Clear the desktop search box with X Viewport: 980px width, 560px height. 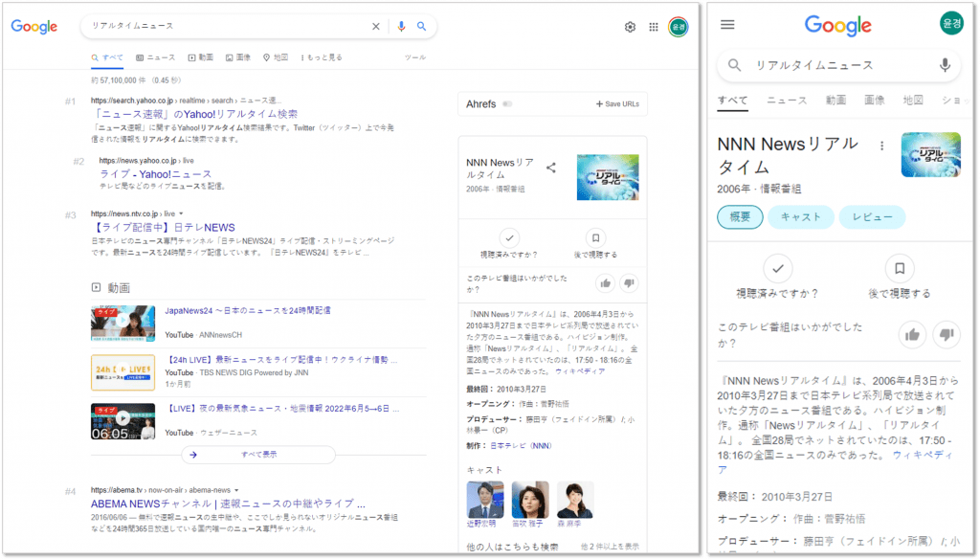(x=375, y=26)
